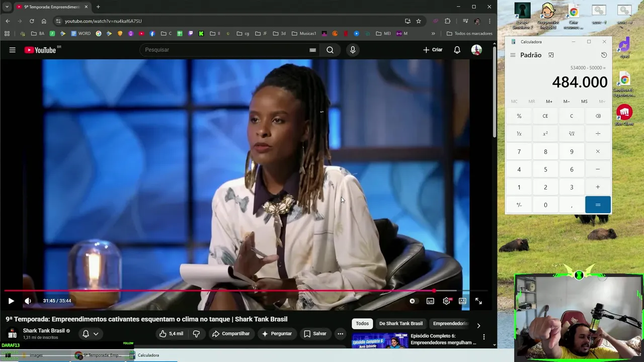The width and height of the screenshot is (644, 362).
Task: Open Chrome home page button
Action: point(44,21)
